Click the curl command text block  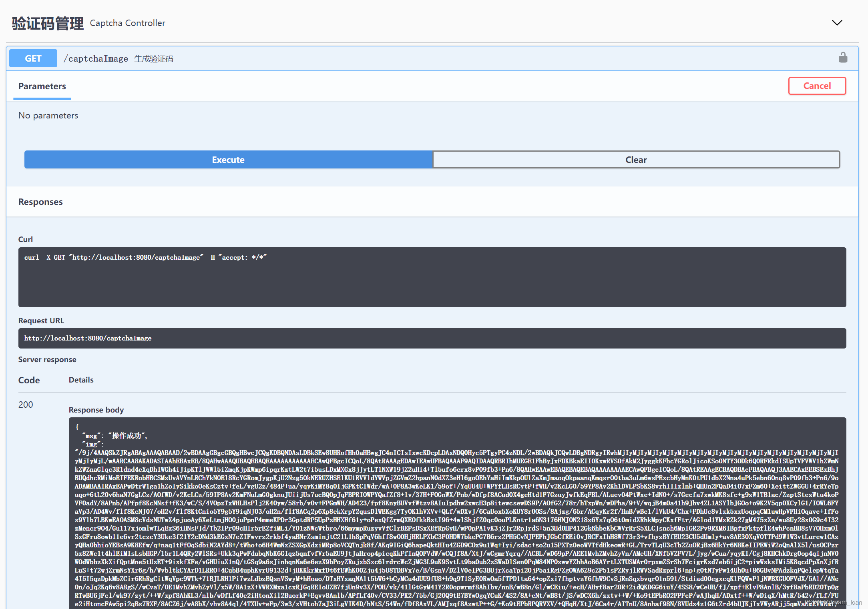(x=145, y=258)
